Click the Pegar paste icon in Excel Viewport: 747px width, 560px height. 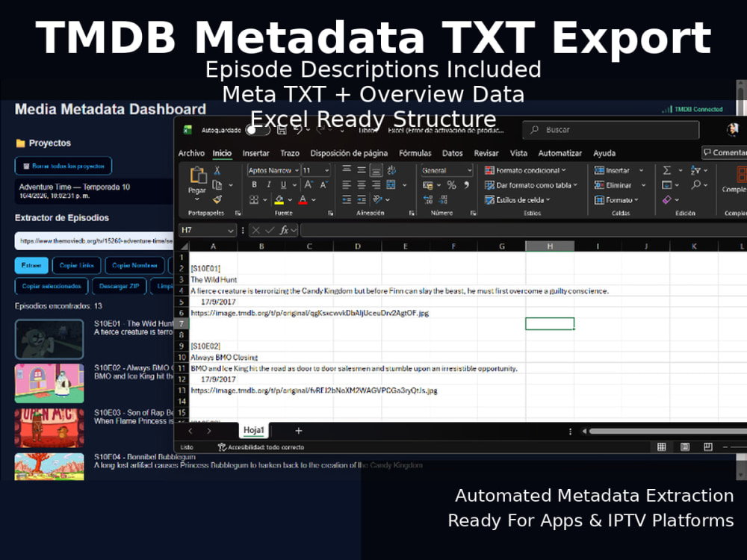tap(197, 175)
